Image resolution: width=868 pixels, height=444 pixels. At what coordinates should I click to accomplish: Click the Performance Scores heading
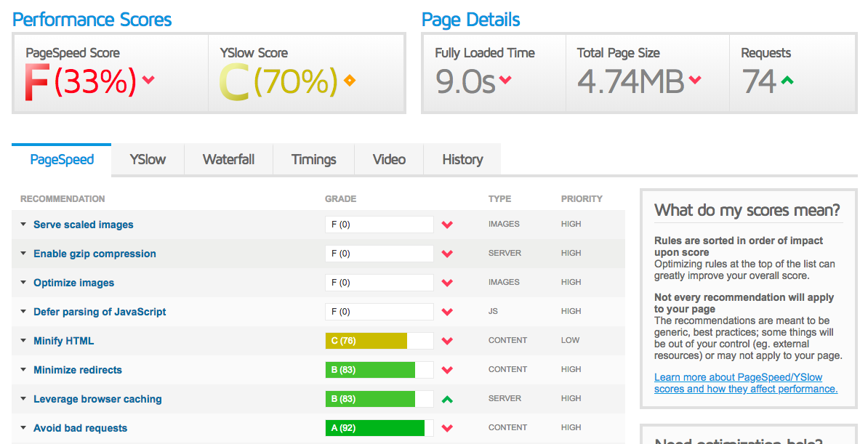92,20
